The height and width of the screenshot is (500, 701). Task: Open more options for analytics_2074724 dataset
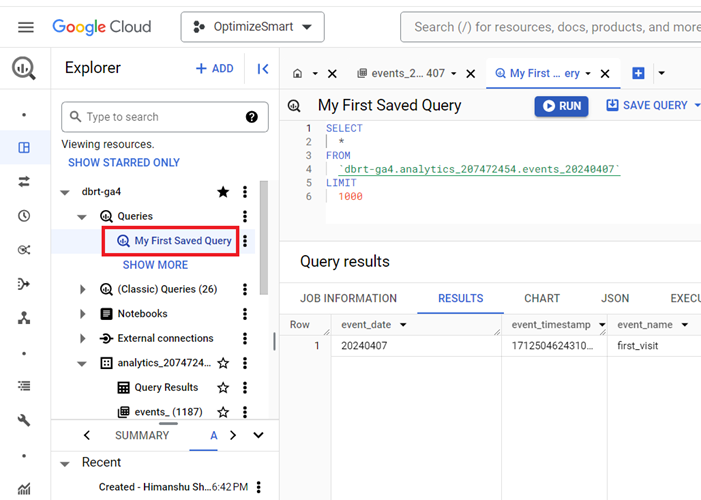coord(245,363)
